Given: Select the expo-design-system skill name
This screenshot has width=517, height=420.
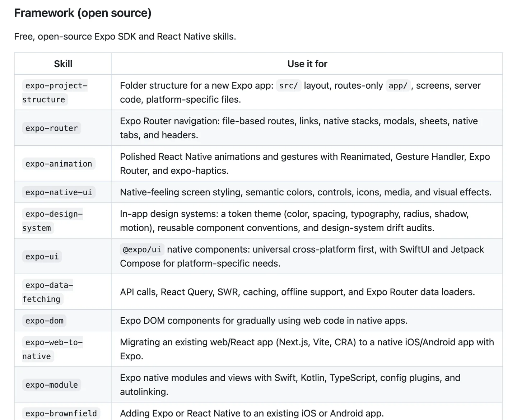Looking at the screenshot, I should (52, 220).
